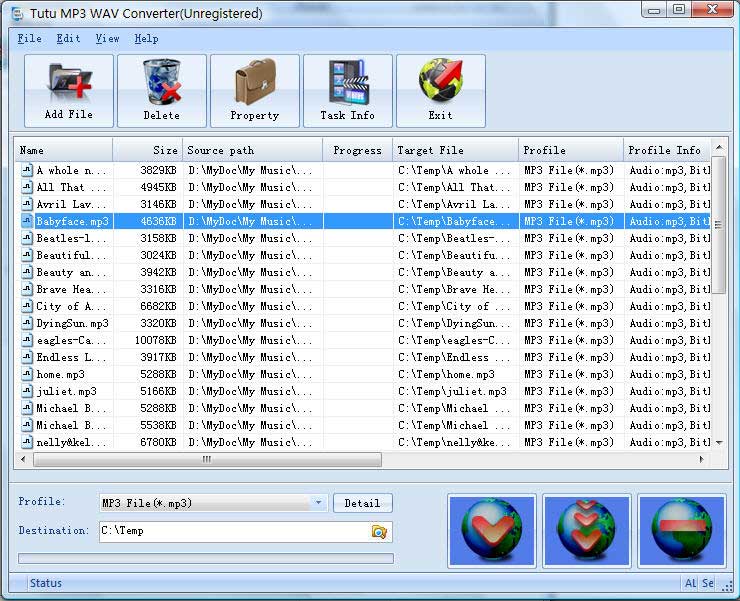Click target cell C:\Temp\DyingSun...
Image resolution: width=740 pixels, height=601 pixels.
pyautogui.click(x=455, y=323)
